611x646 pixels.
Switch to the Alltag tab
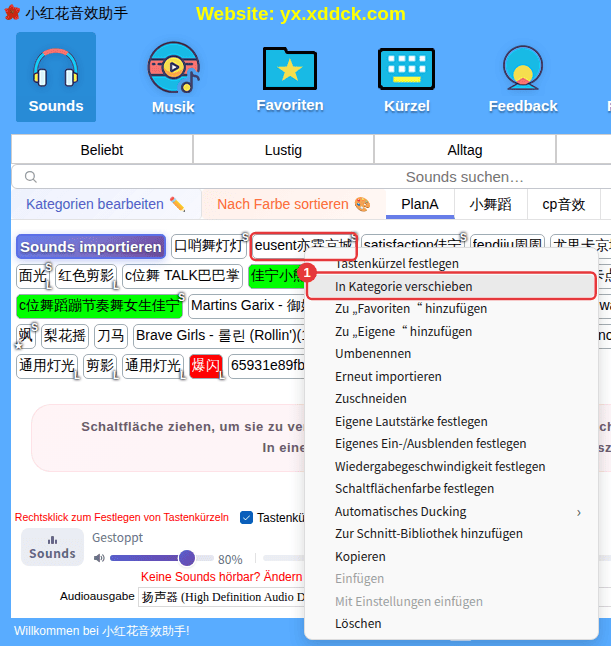(x=464, y=150)
